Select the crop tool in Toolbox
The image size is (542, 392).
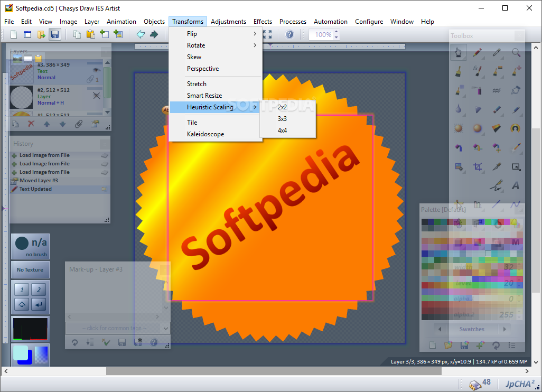click(478, 167)
